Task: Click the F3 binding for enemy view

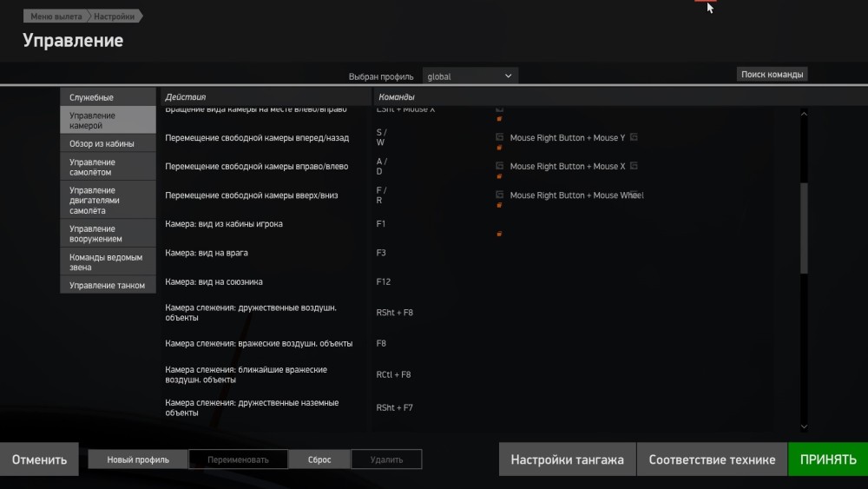Action: 381,253
